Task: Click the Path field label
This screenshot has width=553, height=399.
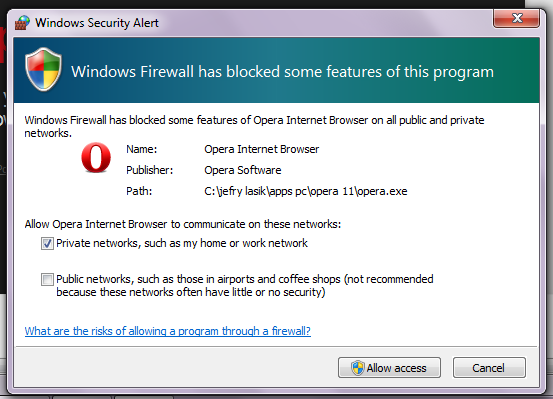Action: click(139, 191)
